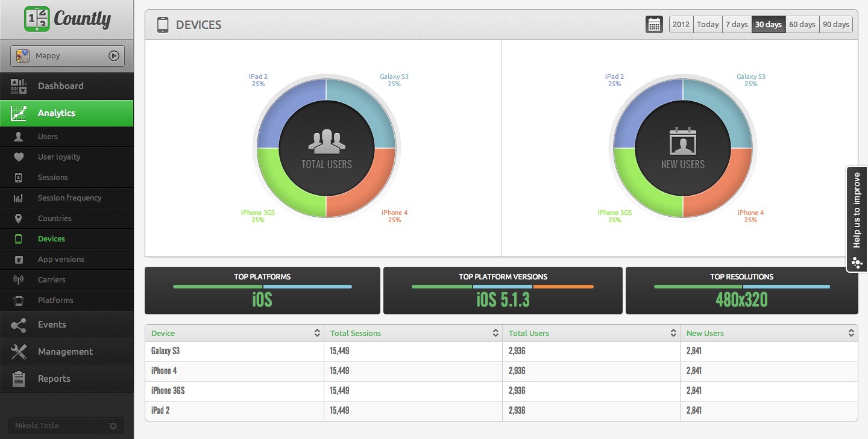Image resolution: width=868 pixels, height=439 pixels.
Task: Click the Devices header phone icon
Action: [162, 25]
